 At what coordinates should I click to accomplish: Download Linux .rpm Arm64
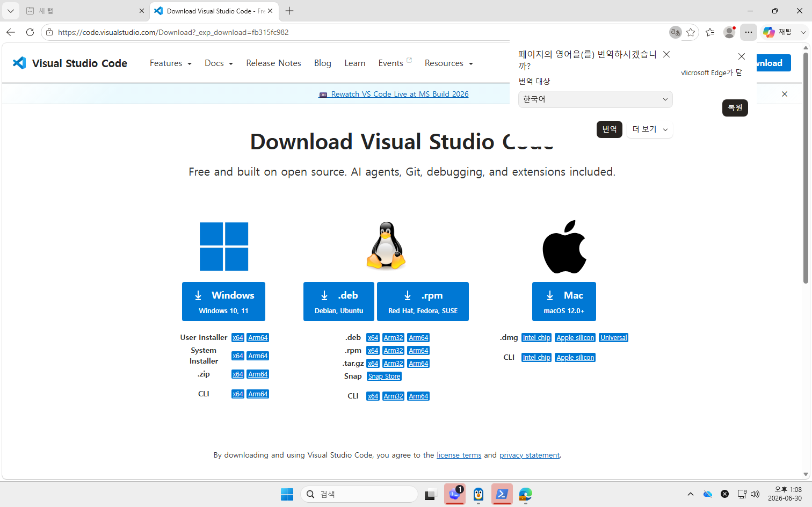pyautogui.click(x=418, y=351)
